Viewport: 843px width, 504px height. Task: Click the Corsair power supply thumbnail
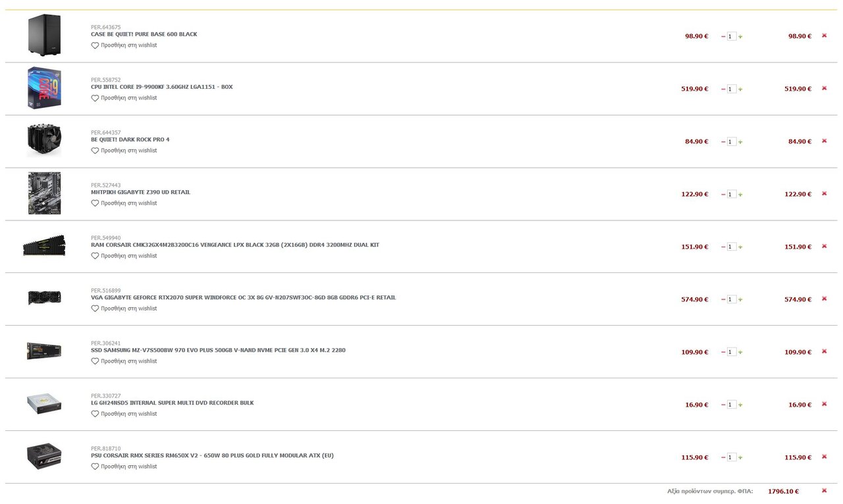[x=44, y=457]
